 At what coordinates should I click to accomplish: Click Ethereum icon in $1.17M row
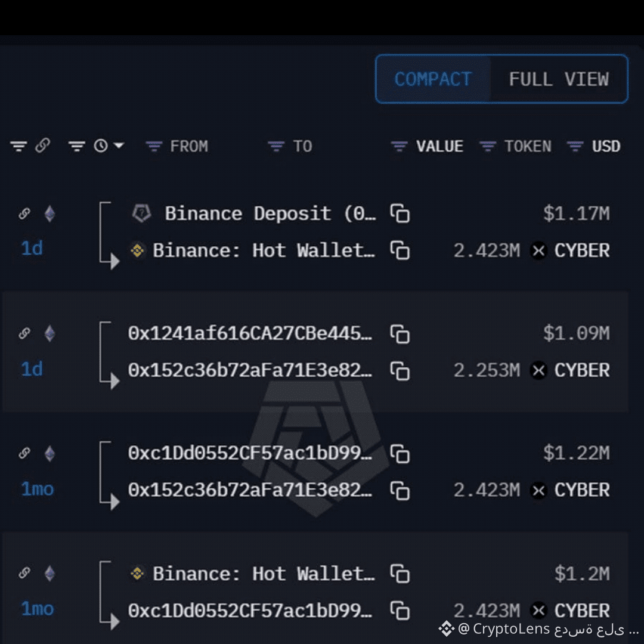click(x=49, y=214)
